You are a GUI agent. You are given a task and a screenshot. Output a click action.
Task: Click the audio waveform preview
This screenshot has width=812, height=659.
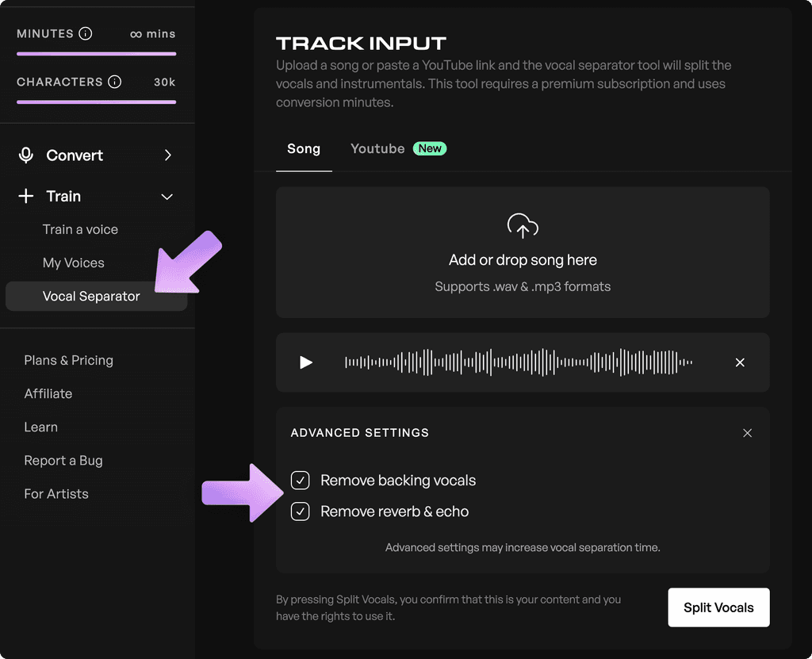(x=515, y=362)
